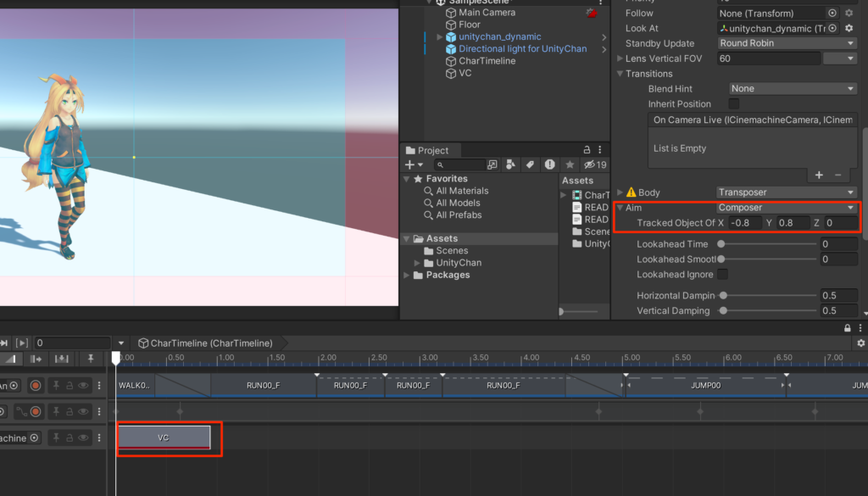Image resolution: width=868 pixels, height=496 pixels.
Task: Lock the Cinemachine track
Action: click(70, 437)
